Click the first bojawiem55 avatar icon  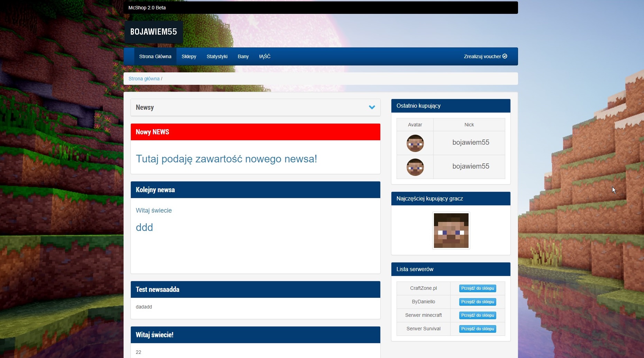[x=415, y=143]
